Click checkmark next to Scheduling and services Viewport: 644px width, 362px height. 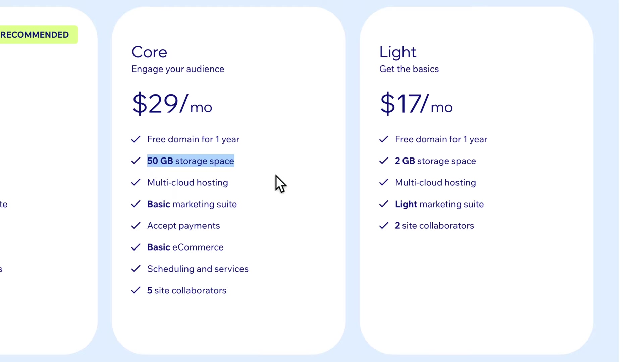click(136, 269)
